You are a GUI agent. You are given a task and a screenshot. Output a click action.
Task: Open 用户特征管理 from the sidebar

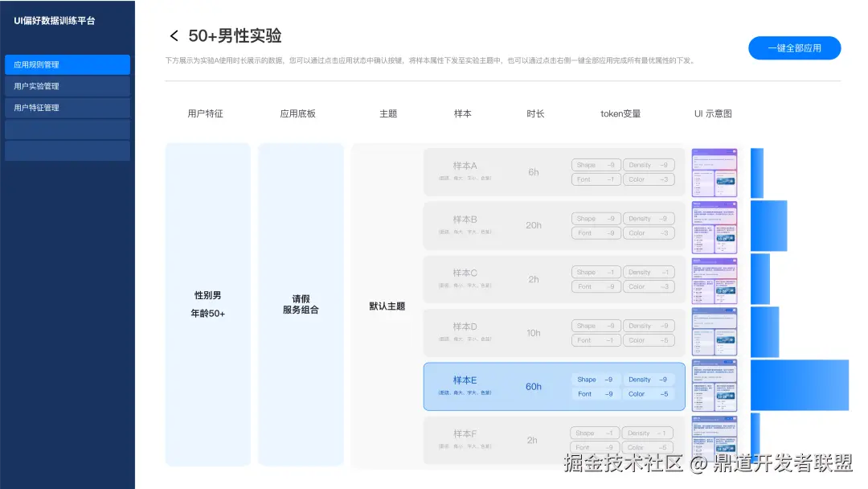(67, 107)
